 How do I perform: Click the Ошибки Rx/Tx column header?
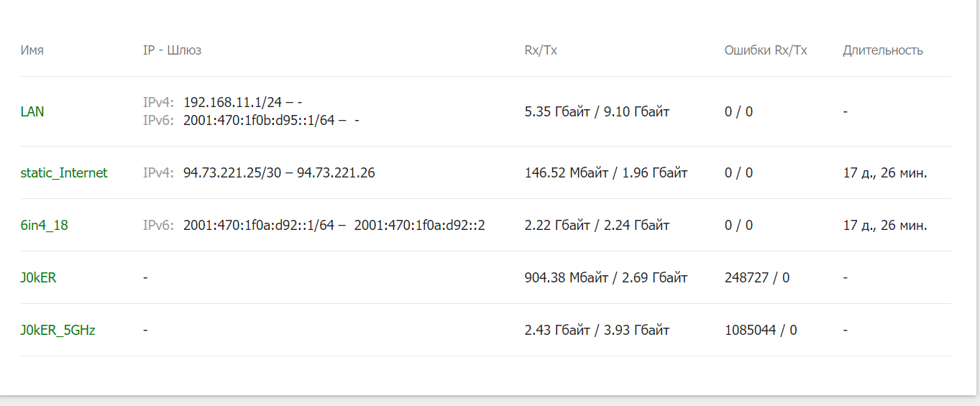[x=766, y=50]
